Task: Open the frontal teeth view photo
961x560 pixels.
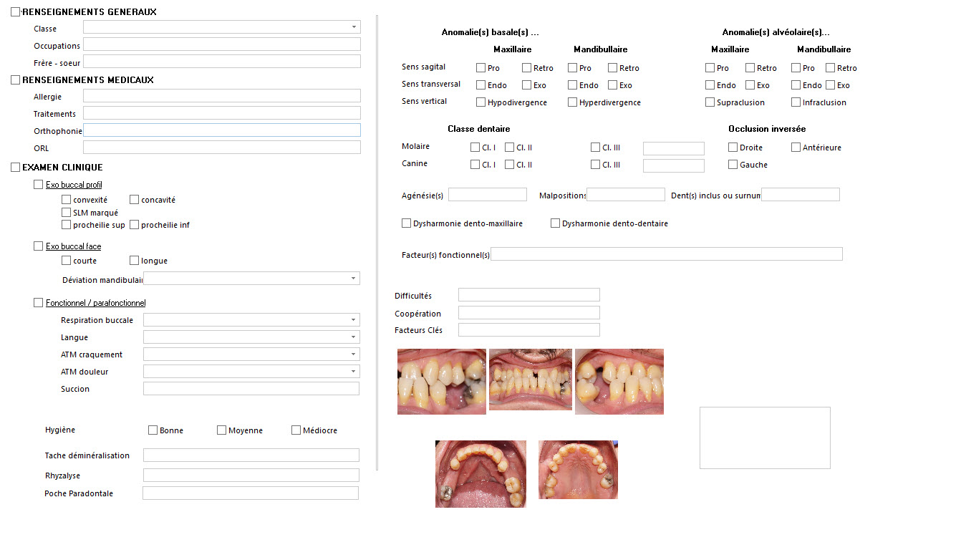Action: pyautogui.click(x=530, y=380)
